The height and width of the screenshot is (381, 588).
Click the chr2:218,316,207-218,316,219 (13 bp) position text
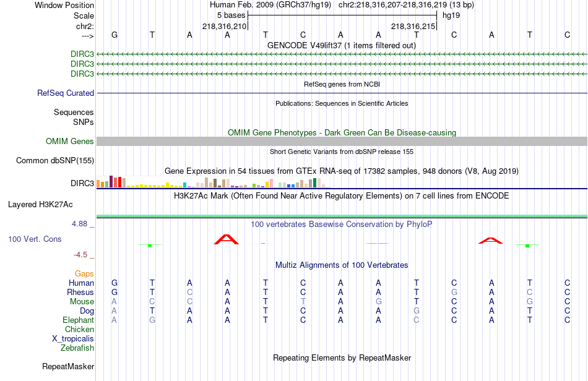point(406,5)
